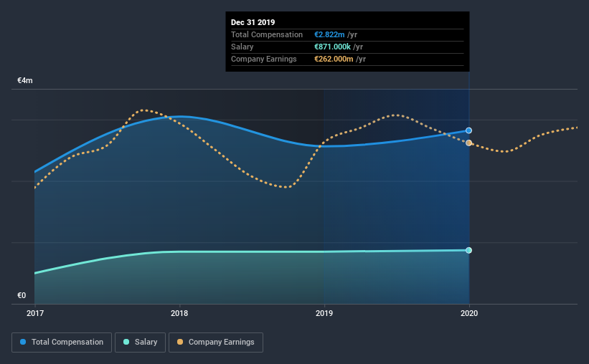The width and height of the screenshot is (589, 364).
Task: Toggle the Company Earnings legend button
Action: click(216, 343)
